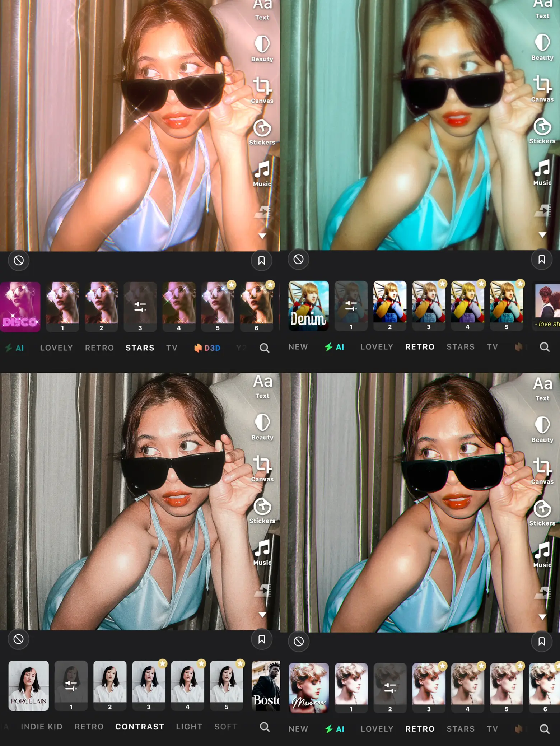The image size is (560, 746).
Task: Apply Monroe filter variant 4
Action: coord(467,687)
